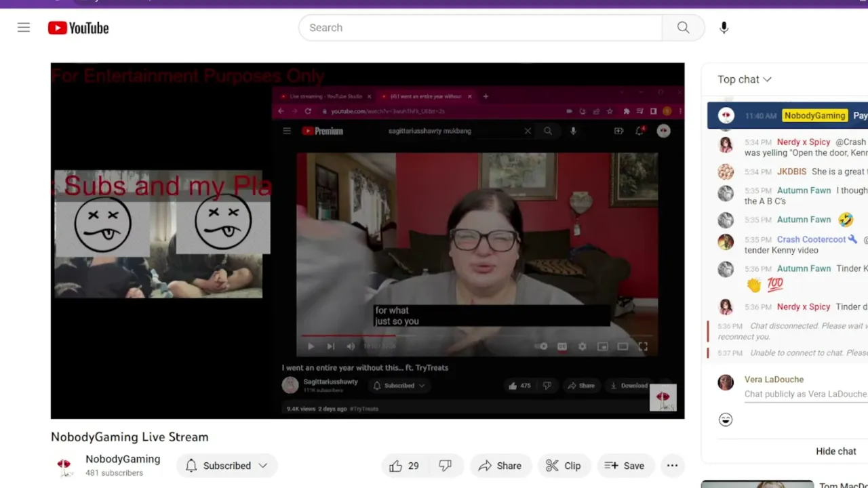This screenshot has height=488, width=868.
Task: Click the Search input field
Action: [x=480, y=28]
